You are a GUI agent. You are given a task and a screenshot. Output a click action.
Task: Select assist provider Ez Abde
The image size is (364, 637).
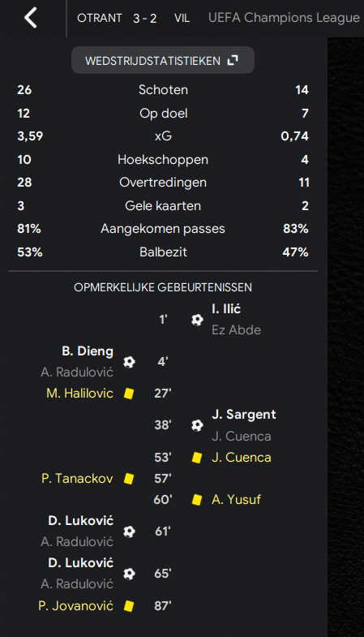tap(236, 330)
